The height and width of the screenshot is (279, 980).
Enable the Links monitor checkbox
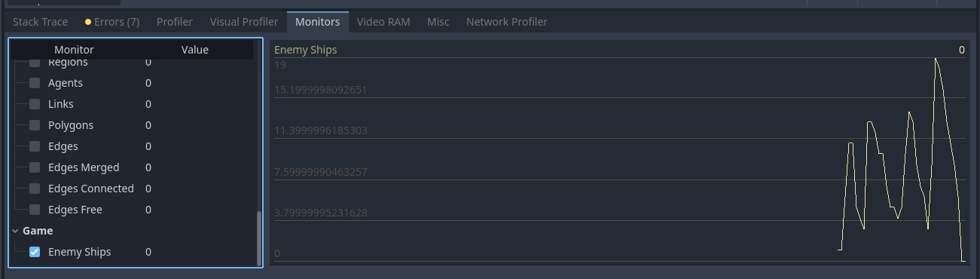coord(35,104)
